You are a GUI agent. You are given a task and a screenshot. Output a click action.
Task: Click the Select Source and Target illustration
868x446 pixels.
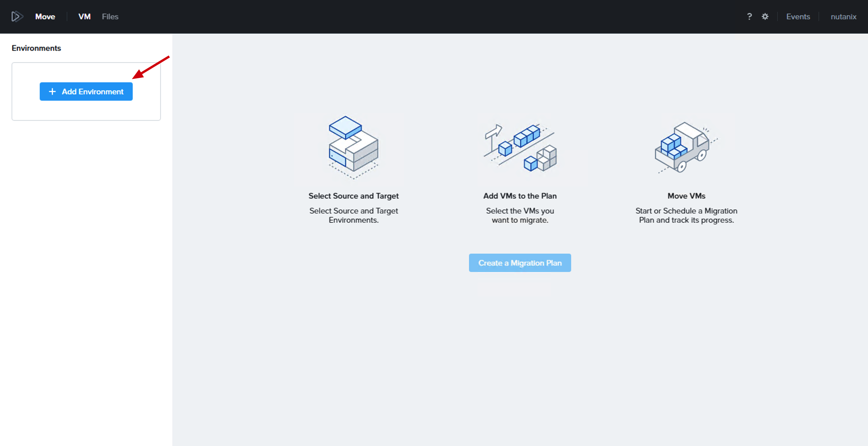[353, 147]
